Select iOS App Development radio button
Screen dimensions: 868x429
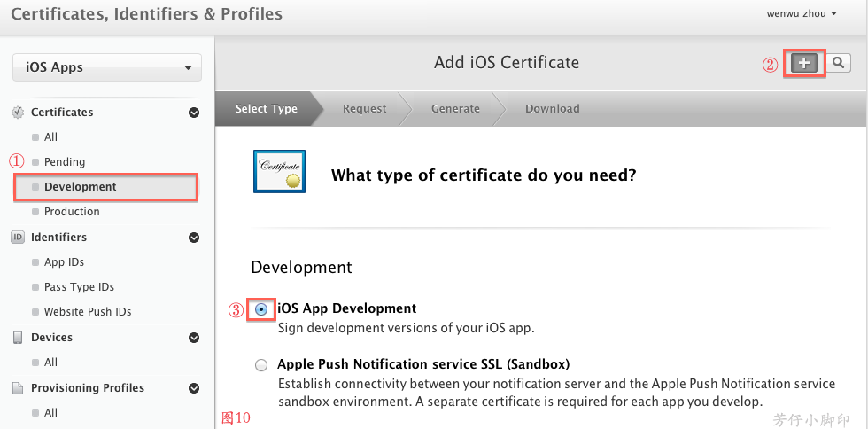[x=262, y=309]
